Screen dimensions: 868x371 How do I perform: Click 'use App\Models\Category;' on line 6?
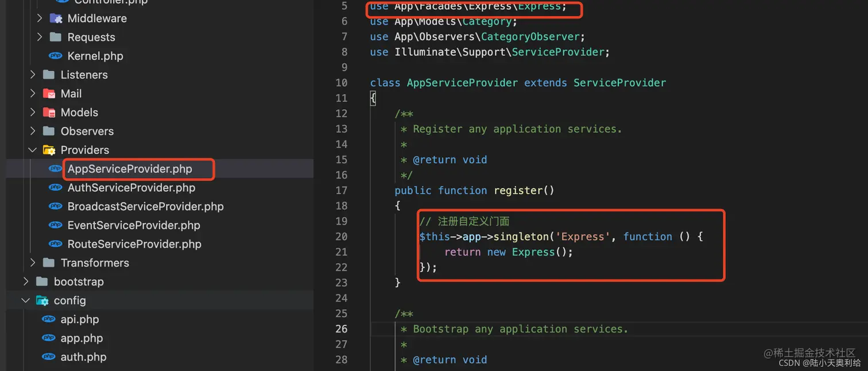pyautogui.click(x=444, y=21)
